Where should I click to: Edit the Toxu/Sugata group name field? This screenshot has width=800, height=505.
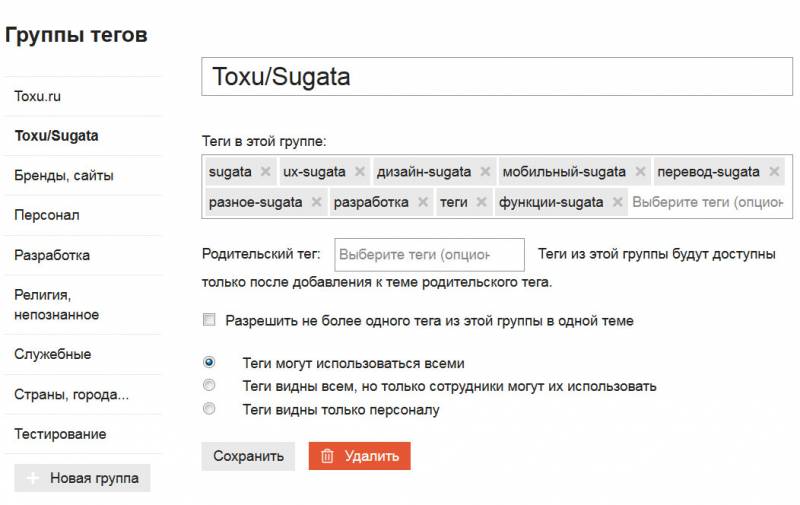point(497,77)
